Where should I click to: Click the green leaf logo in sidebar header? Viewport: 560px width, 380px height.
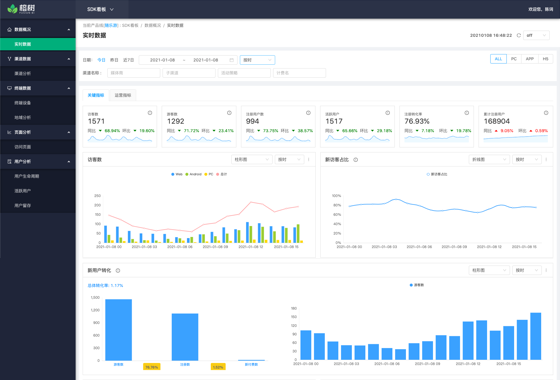click(12, 9)
